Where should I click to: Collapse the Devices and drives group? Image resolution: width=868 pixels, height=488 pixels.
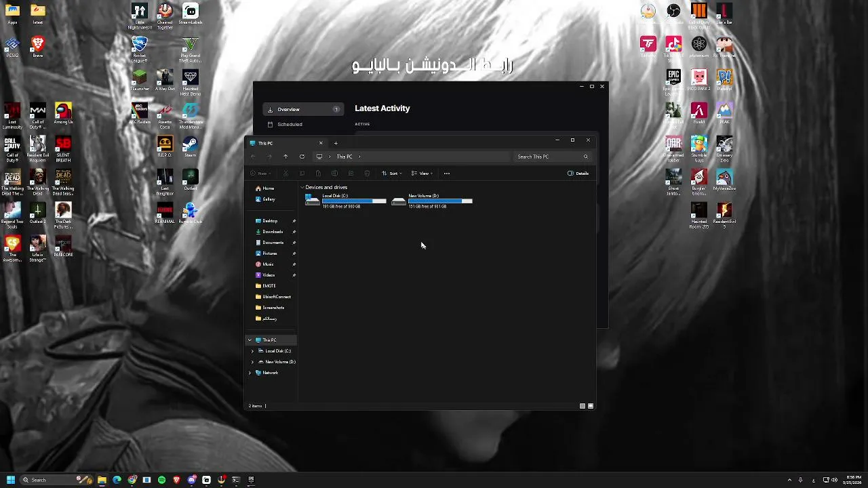(x=302, y=187)
